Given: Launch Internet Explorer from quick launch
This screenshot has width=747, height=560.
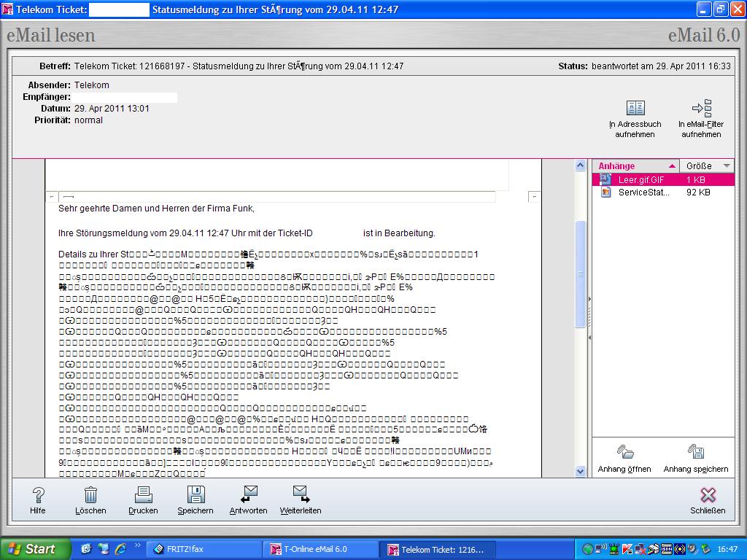Looking at the screenshot, I should (120, 549).
